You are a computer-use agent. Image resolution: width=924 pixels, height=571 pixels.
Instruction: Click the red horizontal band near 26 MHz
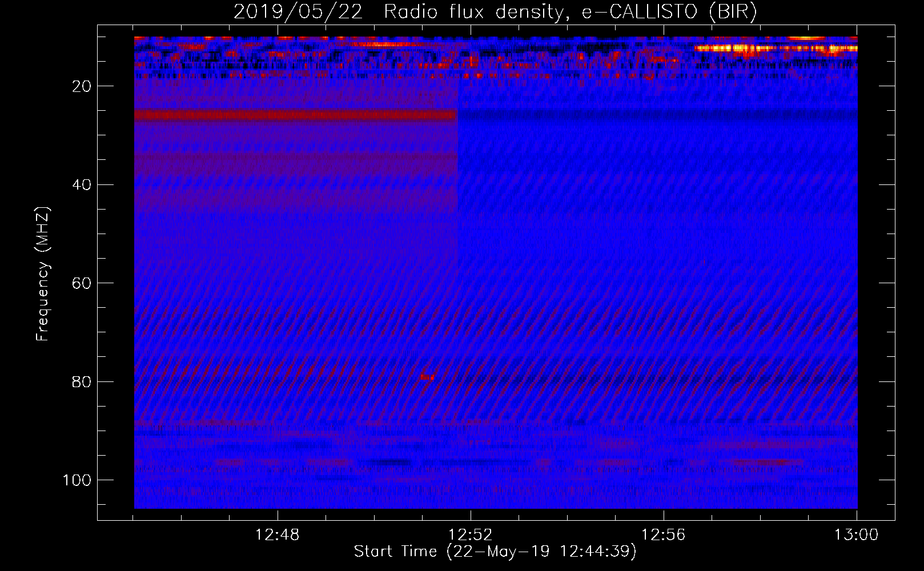tap(296, 115)
